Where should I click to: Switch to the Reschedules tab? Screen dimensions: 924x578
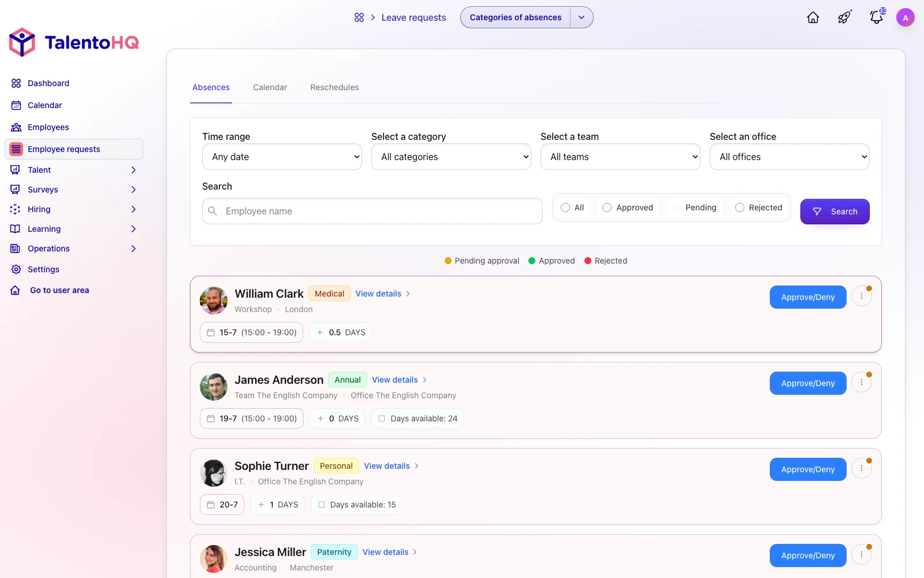(334, 87)
